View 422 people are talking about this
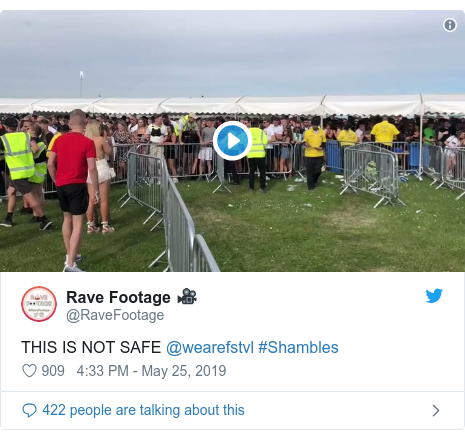The height and width of the screenshot is (439, 465). point(143,410)
